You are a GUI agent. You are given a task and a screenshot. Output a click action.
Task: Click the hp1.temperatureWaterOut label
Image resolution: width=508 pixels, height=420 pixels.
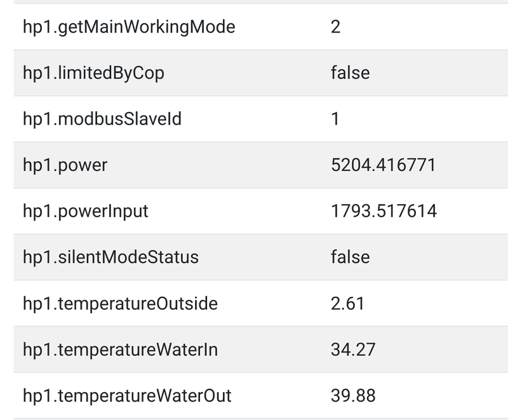(x=127, y=396)
